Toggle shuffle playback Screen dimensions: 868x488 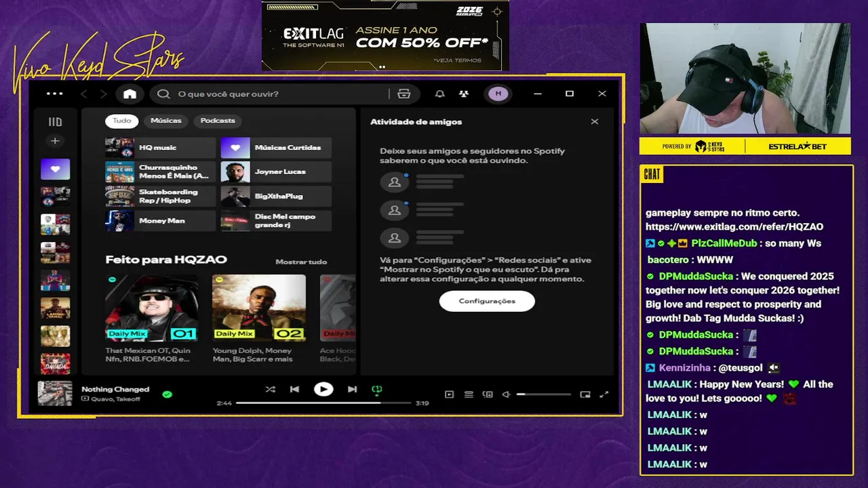(270, 389)
